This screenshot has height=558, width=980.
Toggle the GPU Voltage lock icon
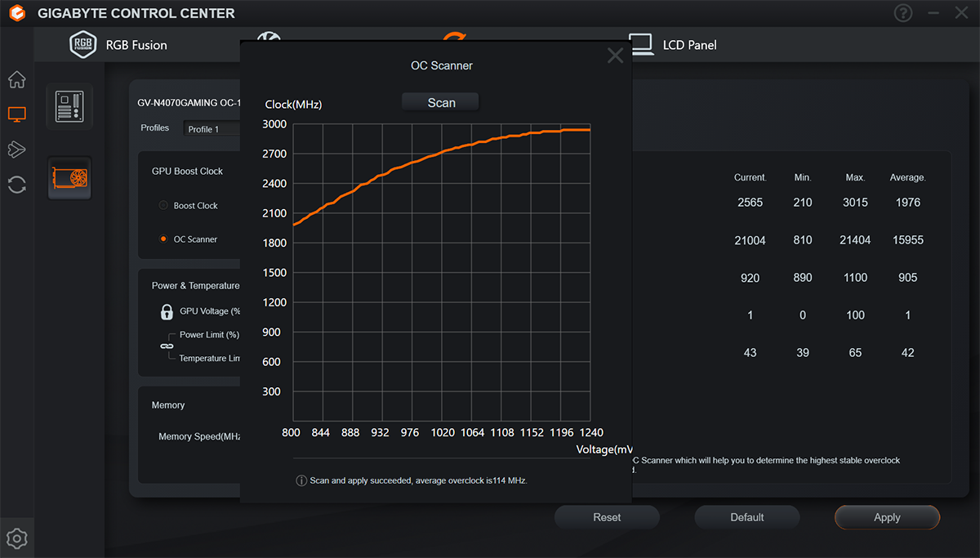pos(167,311)
